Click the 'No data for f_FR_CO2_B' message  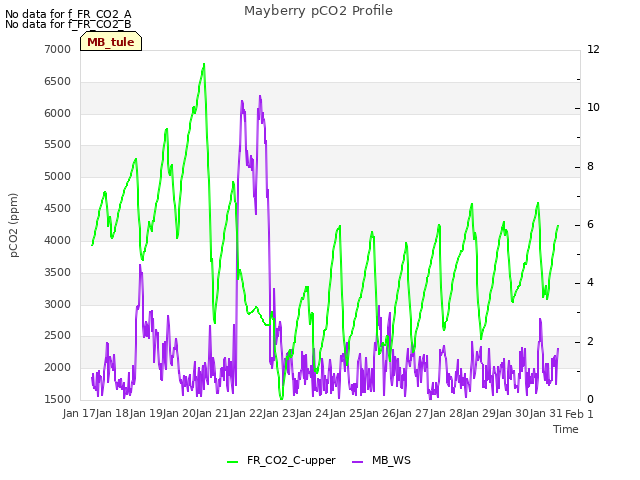68,24
